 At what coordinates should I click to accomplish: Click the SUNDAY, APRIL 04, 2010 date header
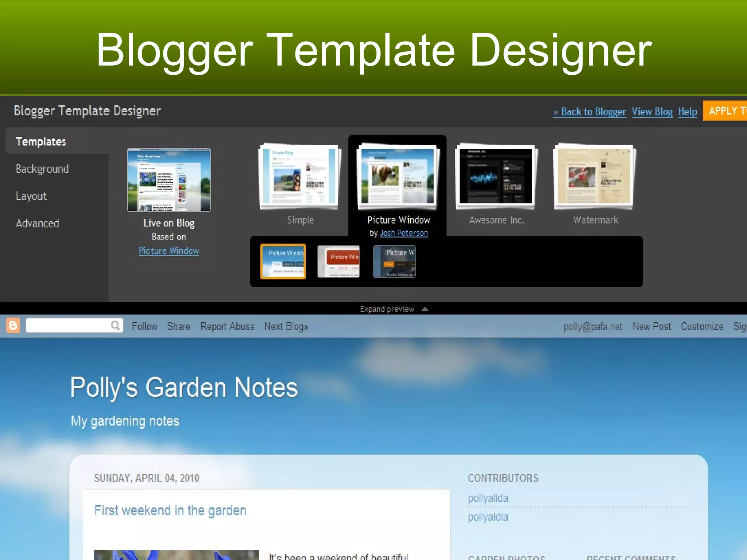point(147,478)
